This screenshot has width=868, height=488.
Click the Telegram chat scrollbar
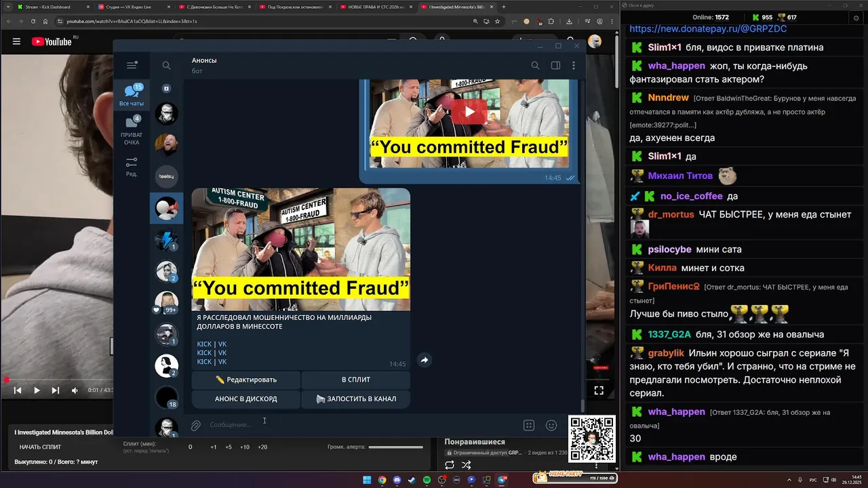tap(583, 405)
